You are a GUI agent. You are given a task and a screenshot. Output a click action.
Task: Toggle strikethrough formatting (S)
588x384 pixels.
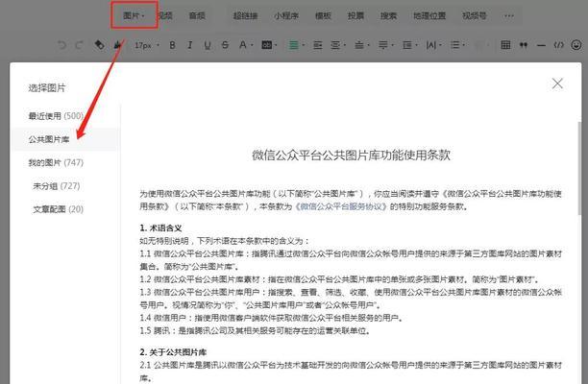pyautogui.click(x=225, y=45)
